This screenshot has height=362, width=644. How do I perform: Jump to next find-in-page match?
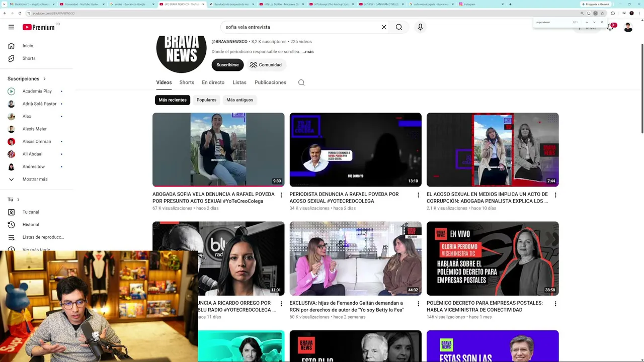tap(594, 22)
